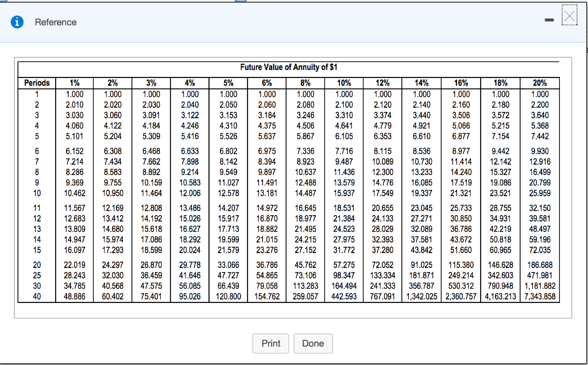Screen dimensions: 588x365
Task: Select the period 40 row label
Action: (37, 297)
